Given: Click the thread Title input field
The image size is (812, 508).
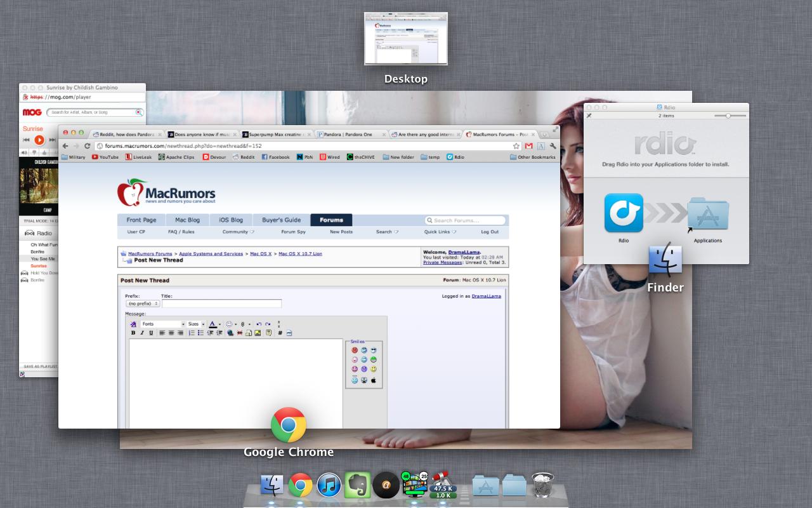Looking at the screenshot, I should [x=221, y=304].
